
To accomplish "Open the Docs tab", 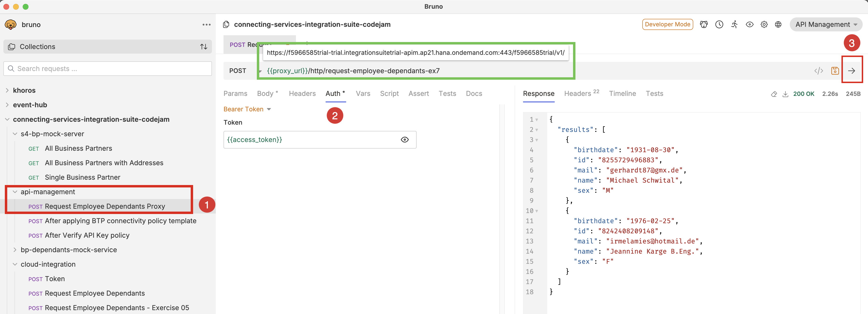I will point(474,93).
